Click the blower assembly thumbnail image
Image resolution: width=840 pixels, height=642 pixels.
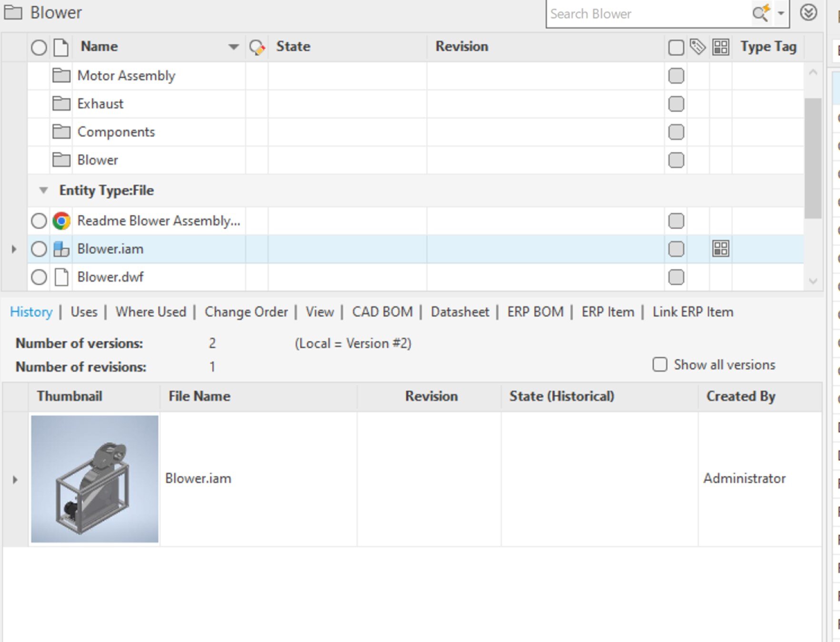pyautogui.click(x=95, y=479)
